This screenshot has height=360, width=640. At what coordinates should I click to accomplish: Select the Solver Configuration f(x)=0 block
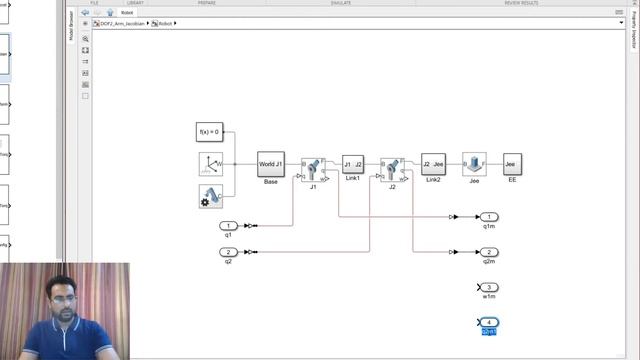209,132
